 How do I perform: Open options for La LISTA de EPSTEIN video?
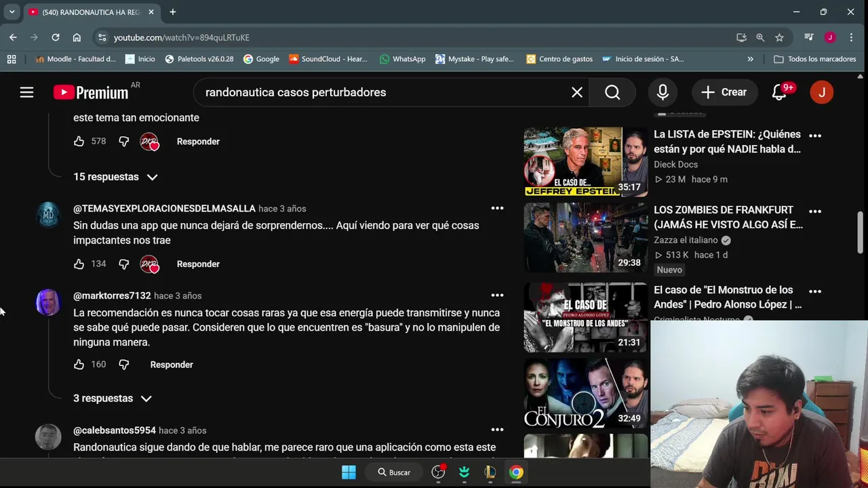coord(815,136)
